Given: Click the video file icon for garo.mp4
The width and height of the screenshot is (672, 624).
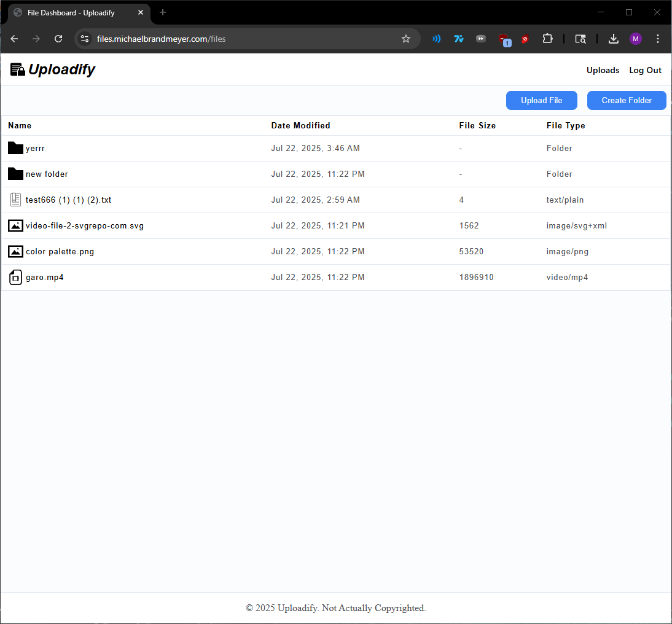Looking at the screenshot, I should click(15, 277).
